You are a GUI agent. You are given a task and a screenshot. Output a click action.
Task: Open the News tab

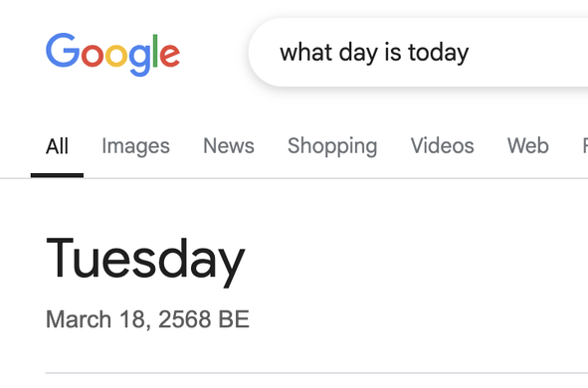click(x=229, y=146)
